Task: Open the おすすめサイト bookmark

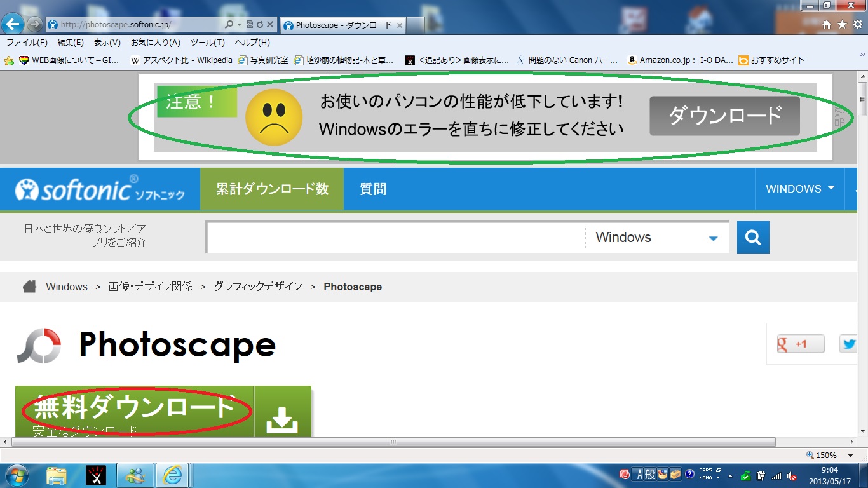Action: 772,60
